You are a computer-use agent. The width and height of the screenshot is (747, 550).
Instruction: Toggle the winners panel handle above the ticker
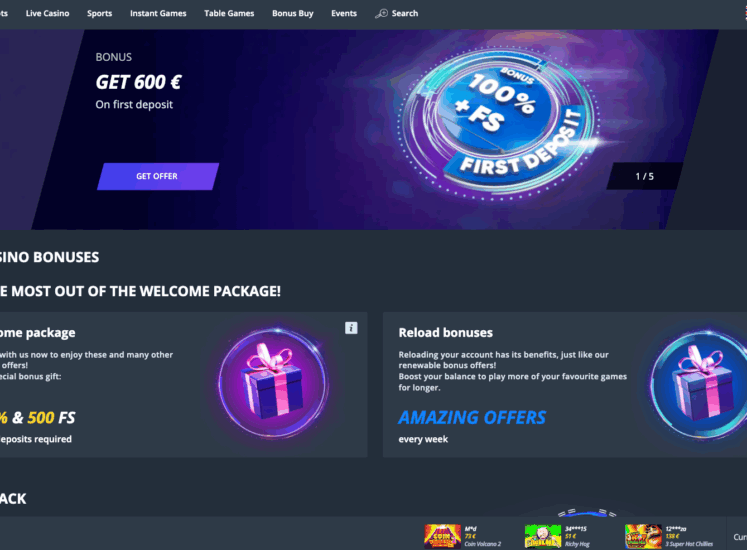587,513
